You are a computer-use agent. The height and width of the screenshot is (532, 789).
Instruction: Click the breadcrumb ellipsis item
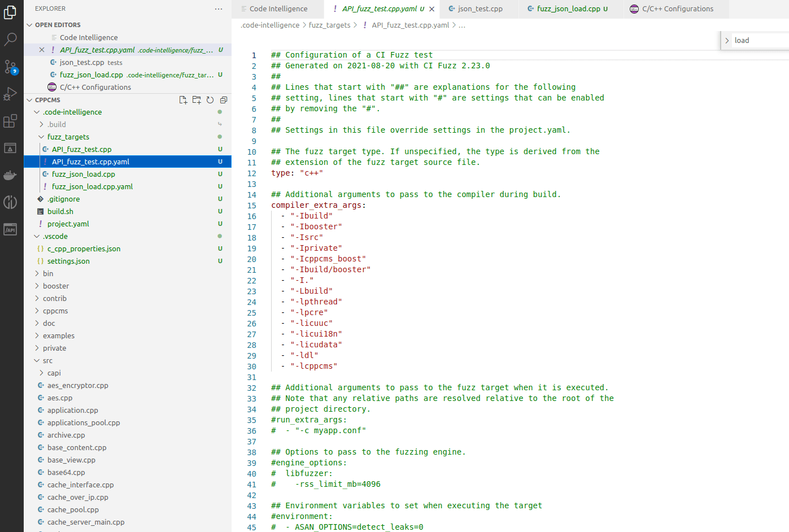click(462, 25)
